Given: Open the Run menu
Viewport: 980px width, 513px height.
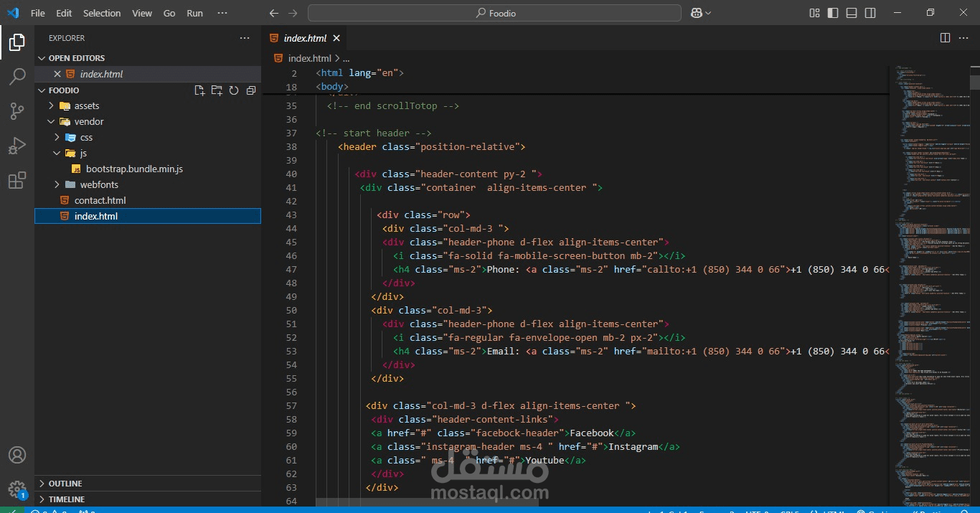Looking at the screenshot, I should 194,13.
